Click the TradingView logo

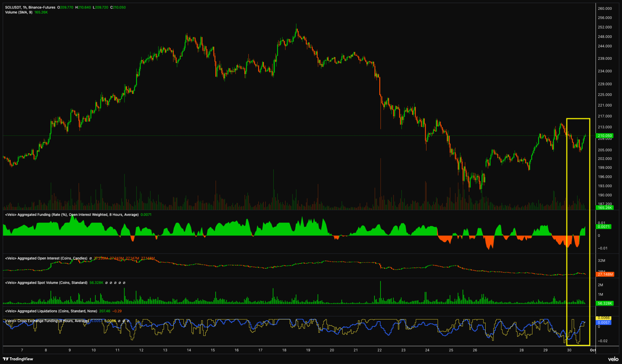click(x=18, y=359)
